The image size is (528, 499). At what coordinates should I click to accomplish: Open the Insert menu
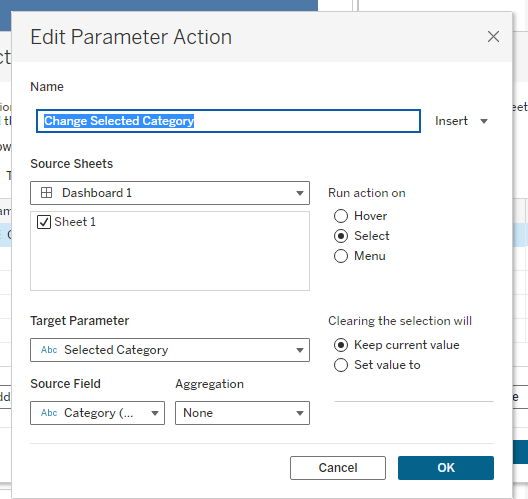point(461,121)
